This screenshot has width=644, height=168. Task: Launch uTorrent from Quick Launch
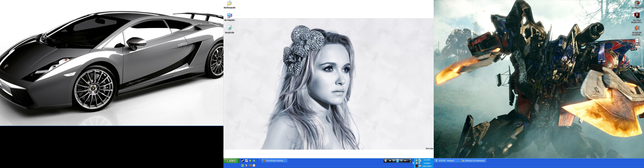point(243,166)
